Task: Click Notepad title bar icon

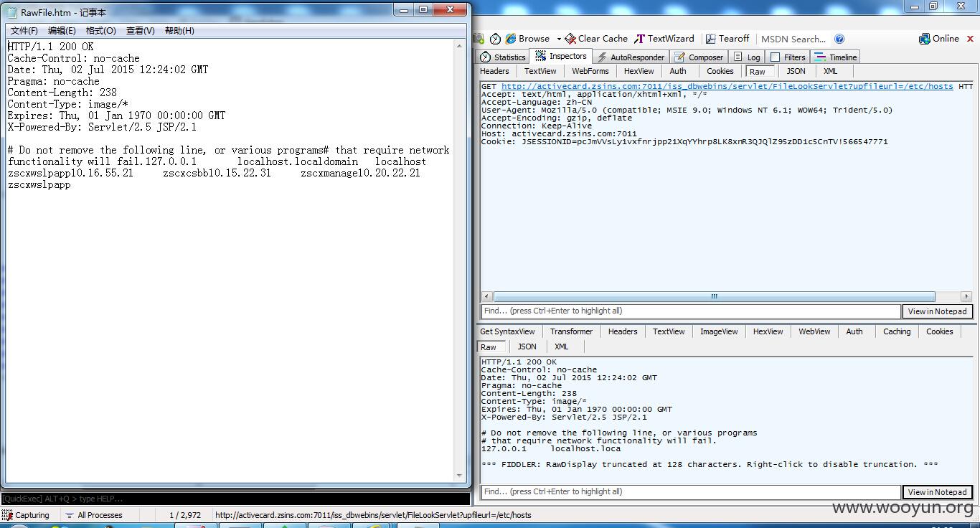Action: tap(12, 11)
